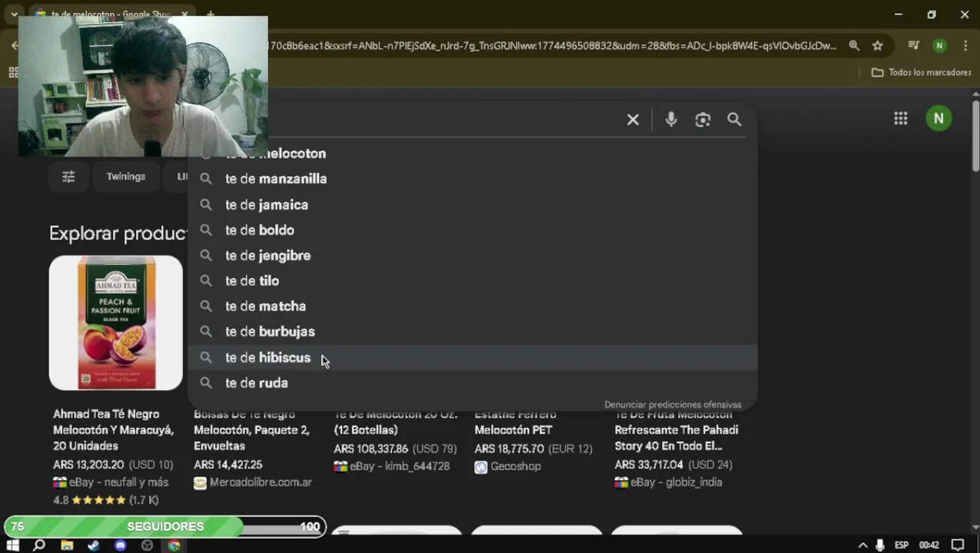Open the tab search dropdown arrow
980x553 pixels.
click(x=14, y=14)
